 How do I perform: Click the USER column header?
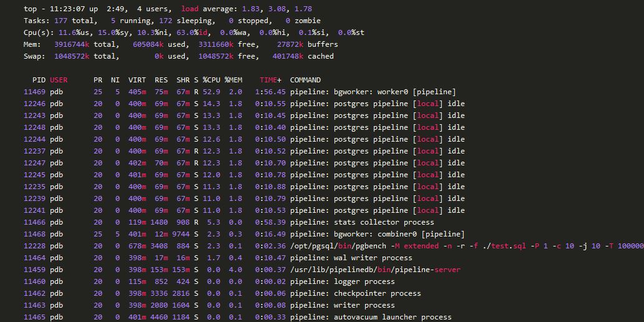coord(59,80)
